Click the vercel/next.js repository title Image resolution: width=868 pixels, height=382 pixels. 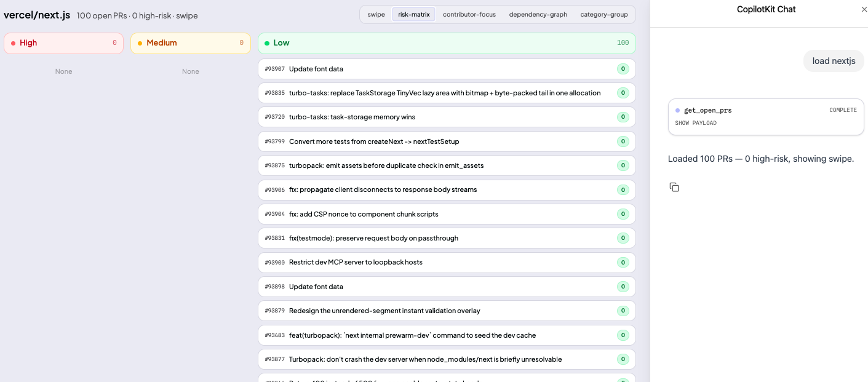[x=37, y=15]
